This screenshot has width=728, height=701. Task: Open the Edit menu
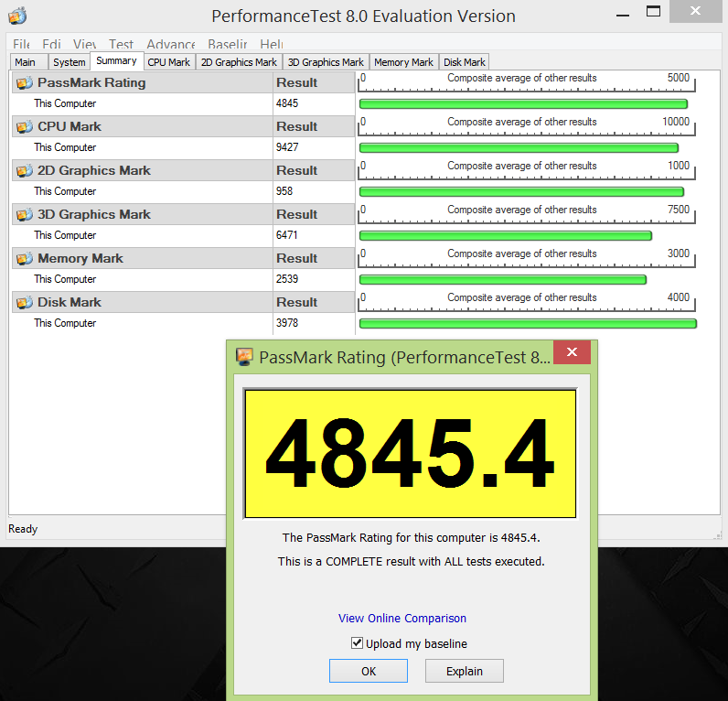coord(51,44)
